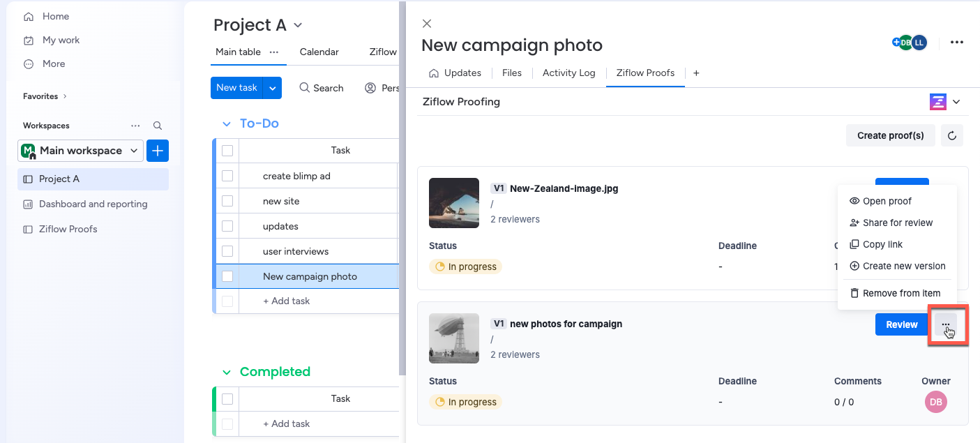Click DB owner avatar

click(x=935, y=402)
